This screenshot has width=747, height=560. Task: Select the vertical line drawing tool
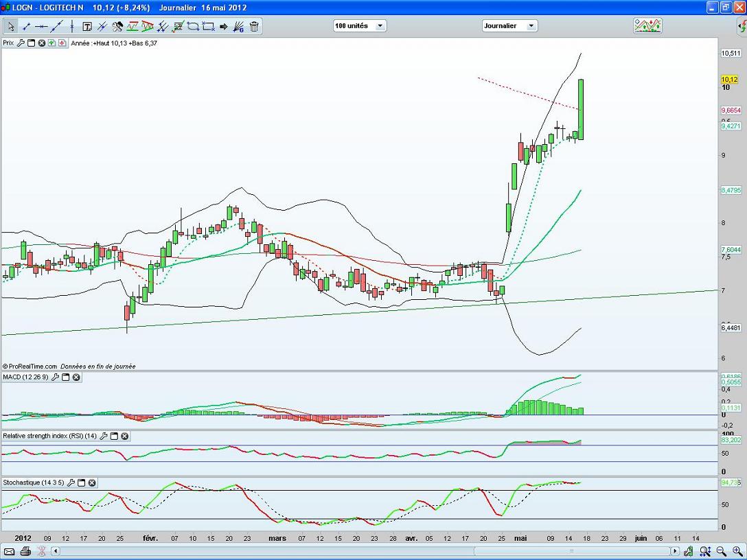tap(72, 27)
